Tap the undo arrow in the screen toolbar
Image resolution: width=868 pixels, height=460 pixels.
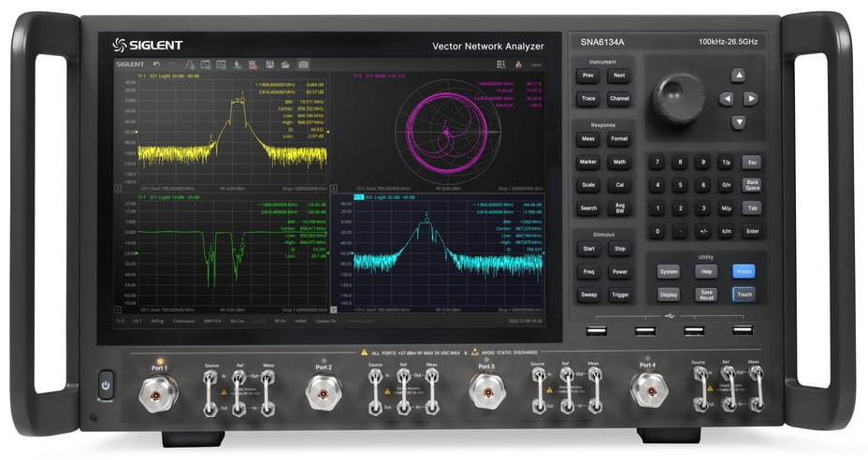click(156, 65)
